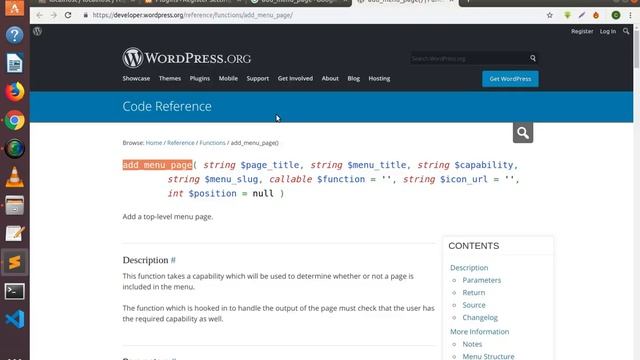Jump to Notes in Contents

pos(472,344)
